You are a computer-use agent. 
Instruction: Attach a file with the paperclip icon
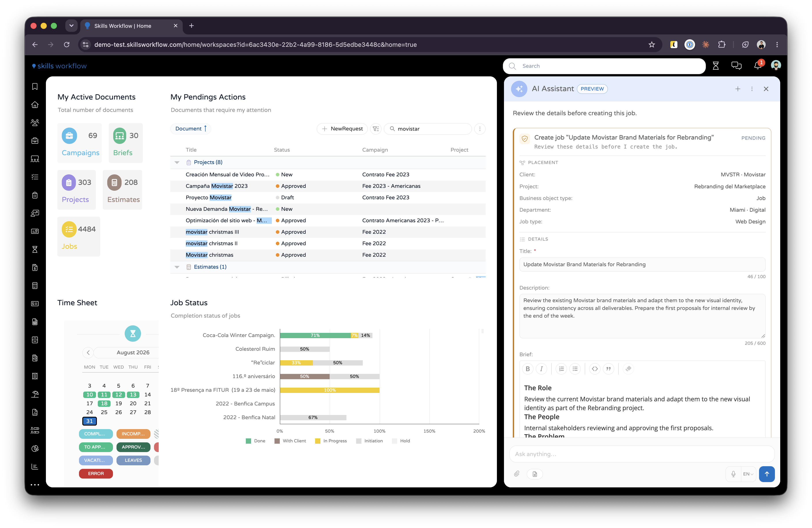[517, 474]
